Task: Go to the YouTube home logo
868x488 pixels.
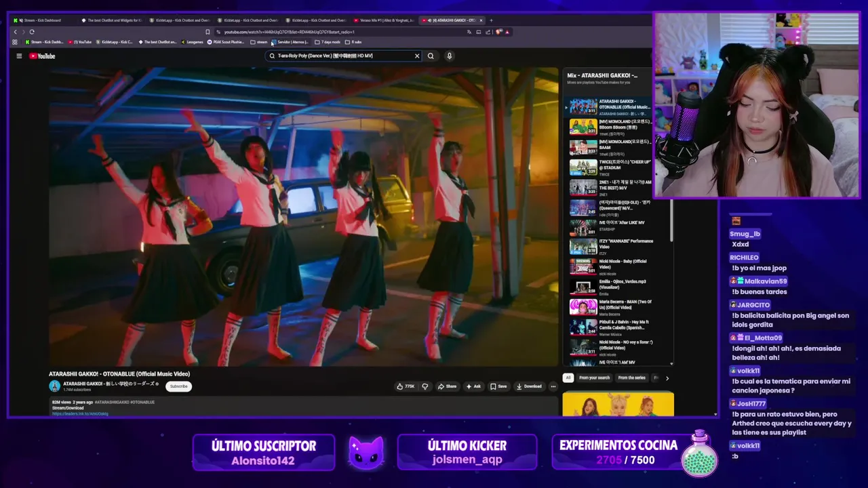Action: (42, 56)
